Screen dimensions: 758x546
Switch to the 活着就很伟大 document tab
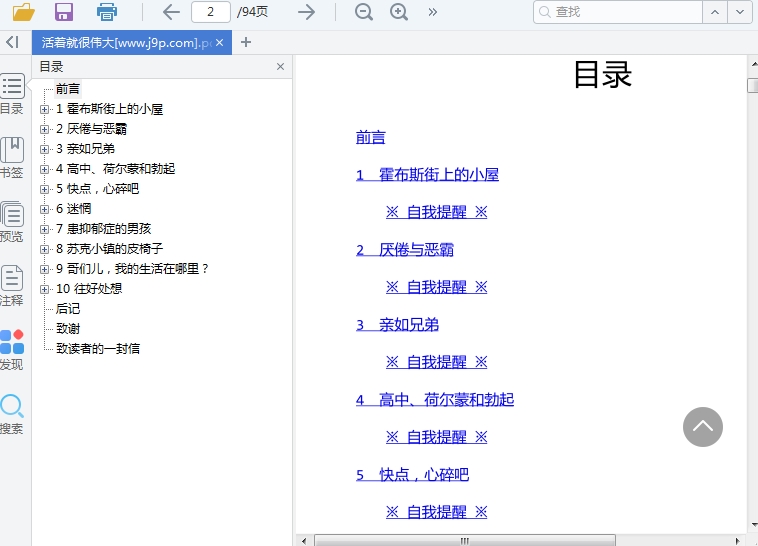[125, 42]
